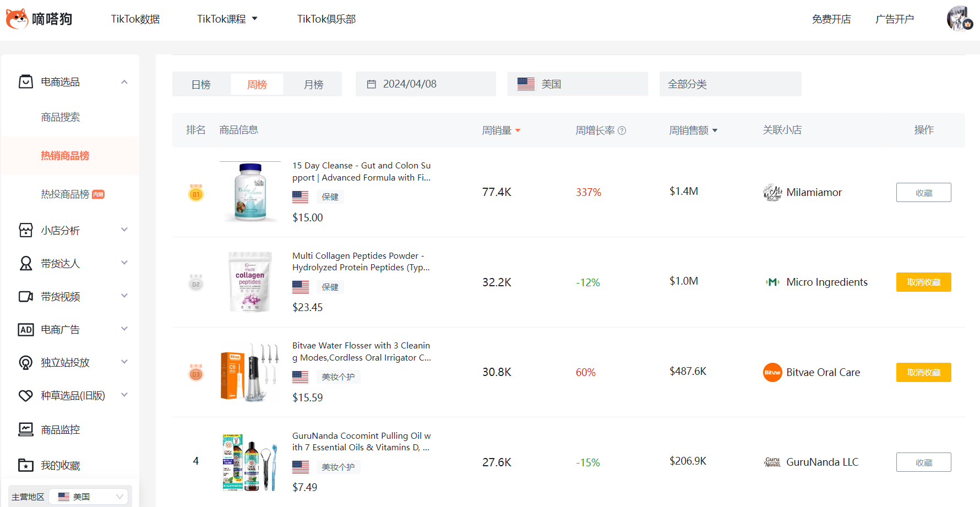
Task: Click the rank 01 gold medal badge
Action: pos(195,193)
